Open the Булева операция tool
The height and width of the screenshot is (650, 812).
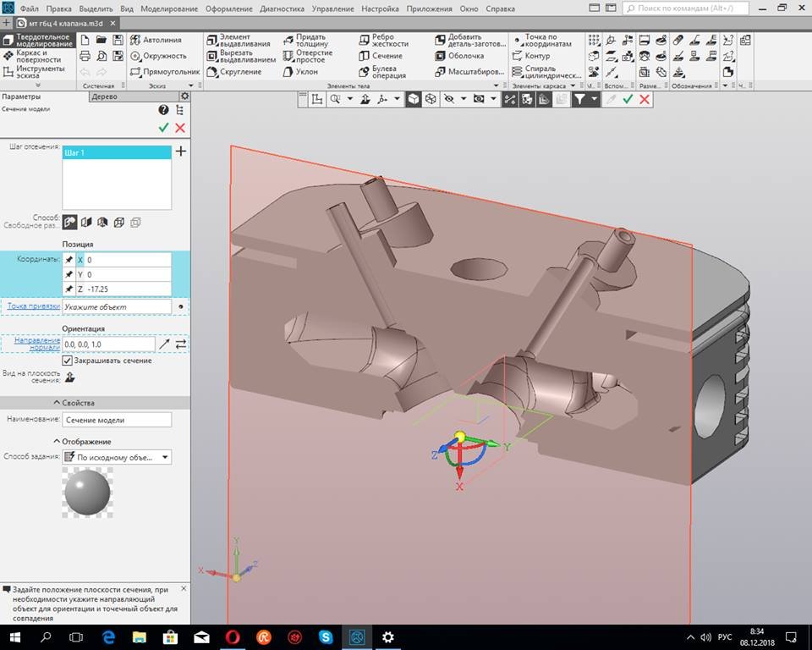coord(383,72)
